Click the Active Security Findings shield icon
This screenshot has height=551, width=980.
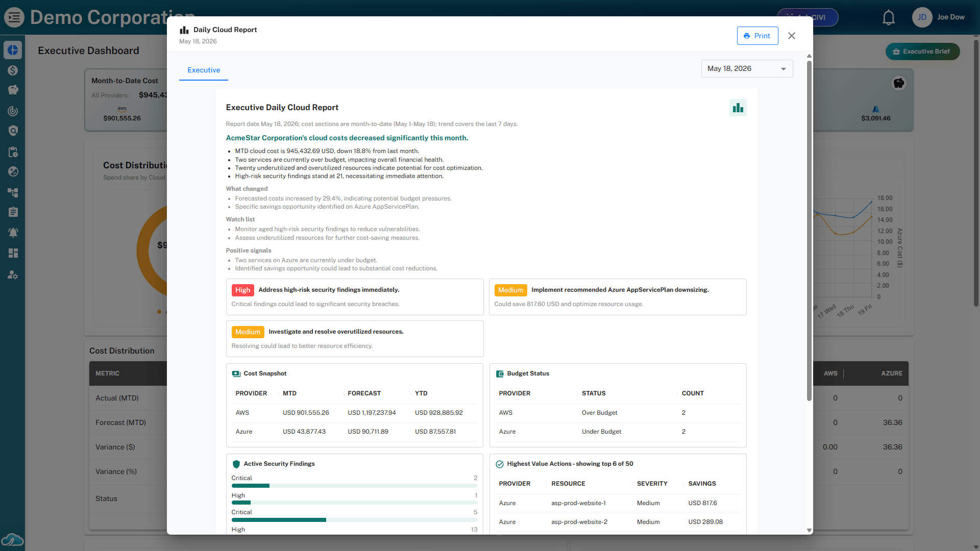[236, 464]
